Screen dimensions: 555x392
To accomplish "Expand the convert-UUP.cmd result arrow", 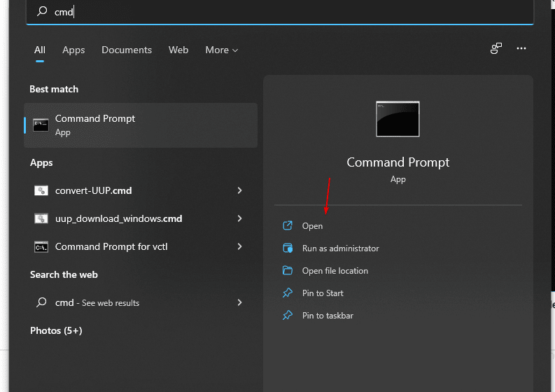I will tap(239, 190).
